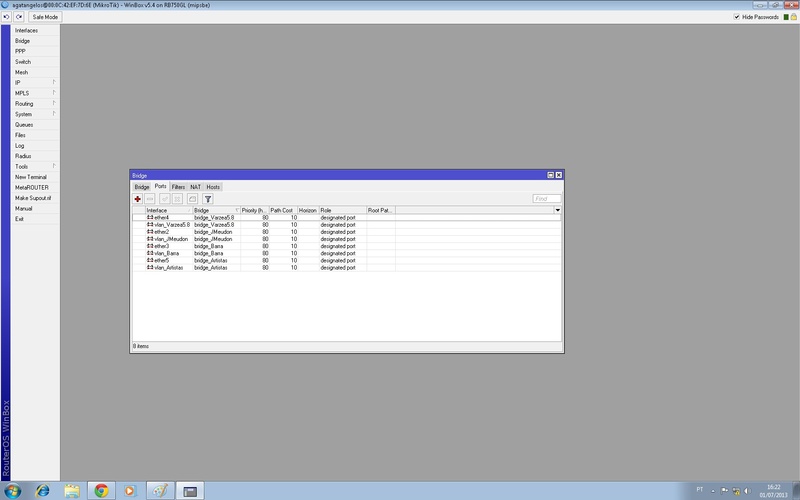Image resolution: width=800 pixels, height=500 pixels.
Task: Click the PT language indicator
Action: pyautogui.click(x=699, y=490)
